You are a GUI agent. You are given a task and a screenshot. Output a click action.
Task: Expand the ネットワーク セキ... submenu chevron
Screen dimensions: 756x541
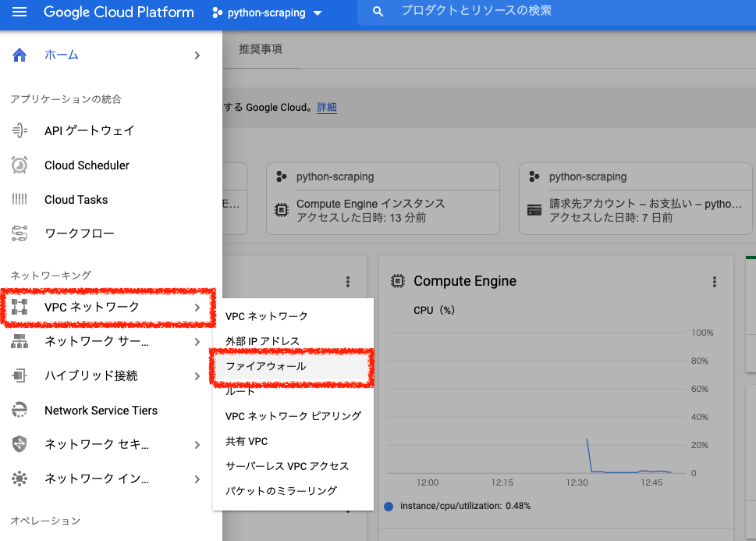click(197, 444)
